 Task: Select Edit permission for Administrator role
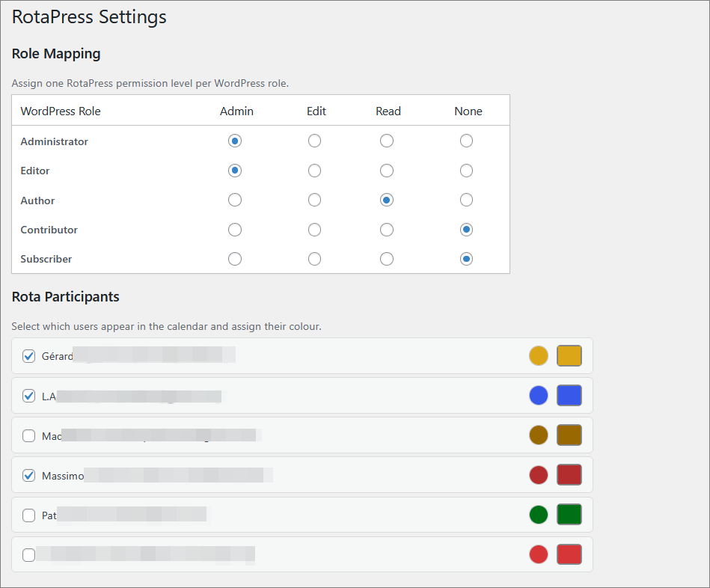click(314, 141)
